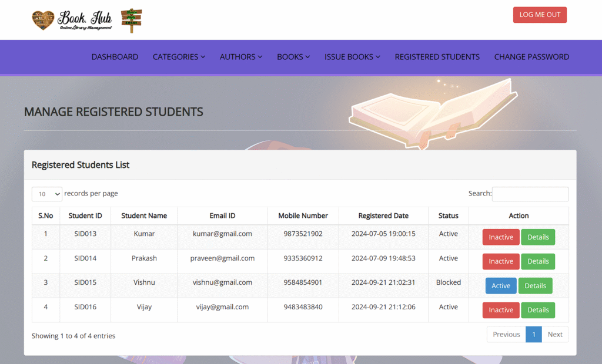
Task: Open the Change Password page
Action: pyautogui.click(x=531, y=57)
